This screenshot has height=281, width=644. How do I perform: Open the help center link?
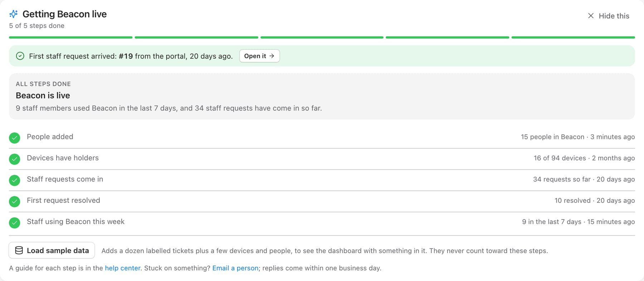pos(123,268)
